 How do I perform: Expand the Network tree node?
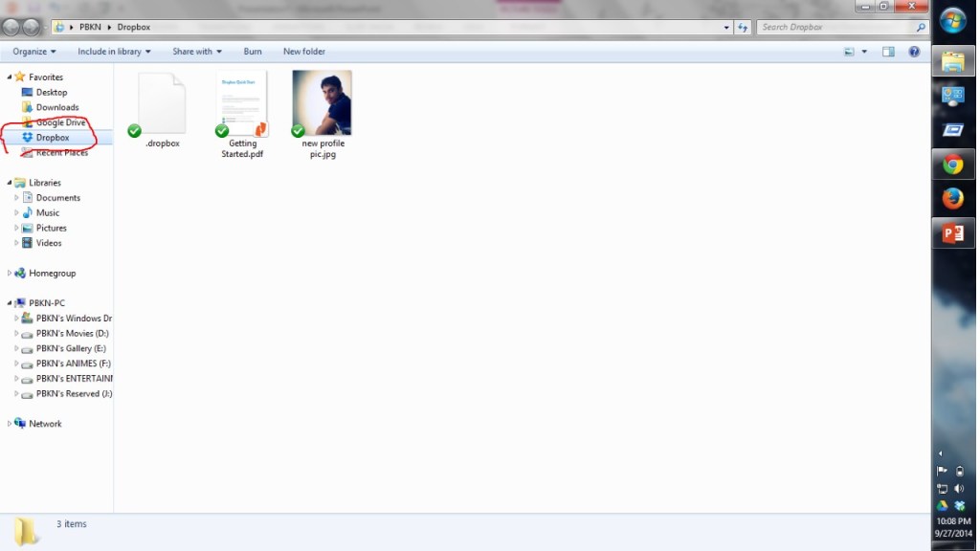coord(10,424)
